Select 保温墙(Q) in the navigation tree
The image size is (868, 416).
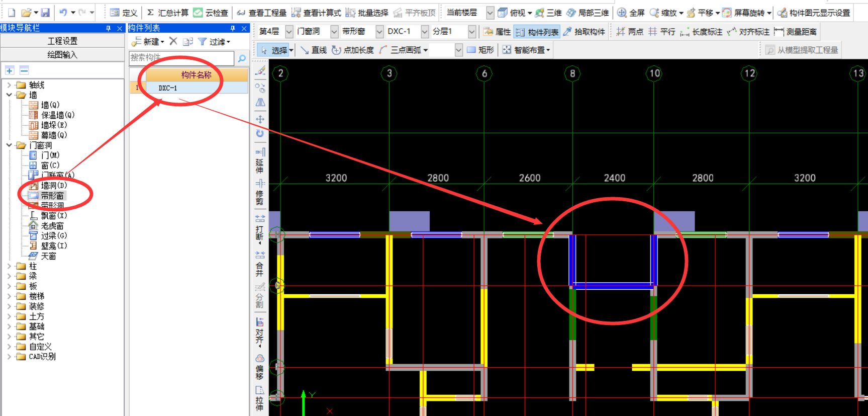pyautogui.click(x=58, y=115)
